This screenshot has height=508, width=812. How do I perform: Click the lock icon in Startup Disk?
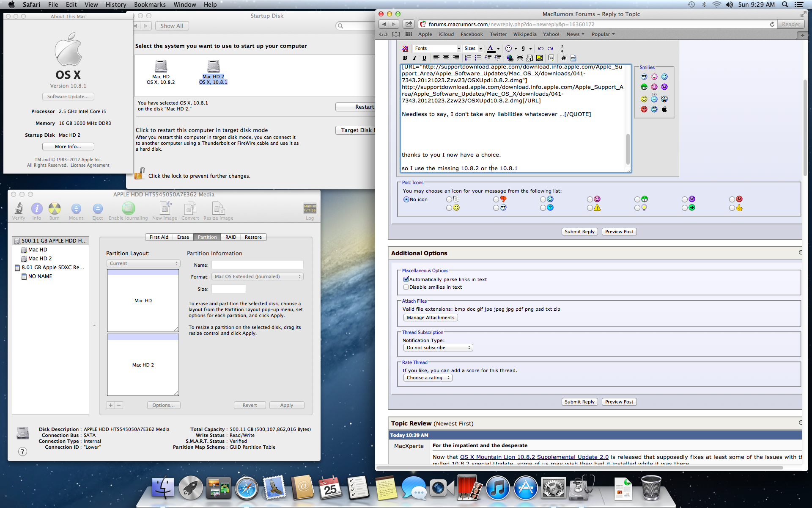click(x=140, y=174)
